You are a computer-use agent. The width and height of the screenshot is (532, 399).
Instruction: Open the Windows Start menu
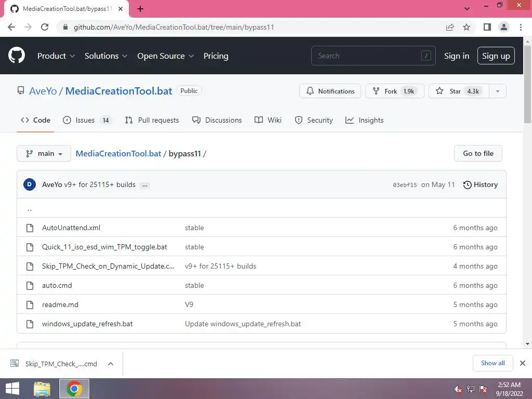click(12, 389)
